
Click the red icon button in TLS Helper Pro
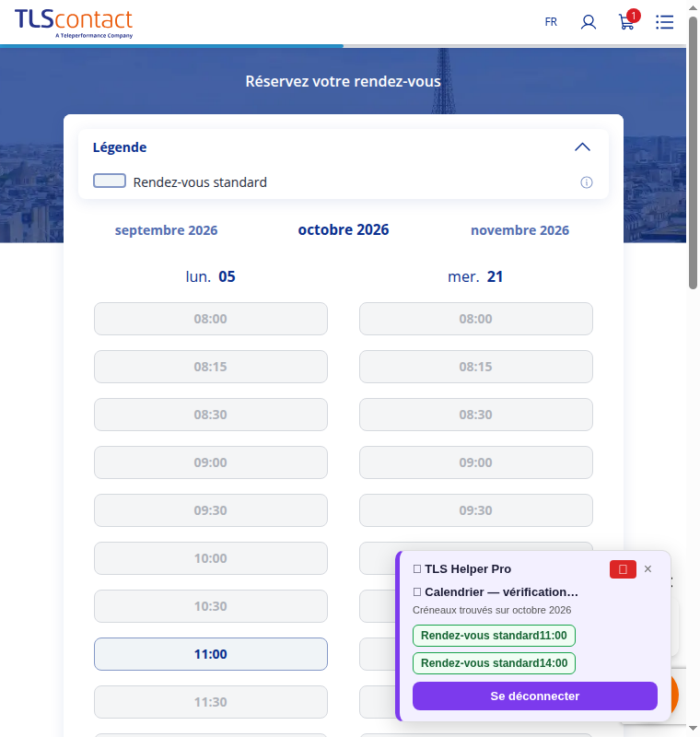pos(623,569)
